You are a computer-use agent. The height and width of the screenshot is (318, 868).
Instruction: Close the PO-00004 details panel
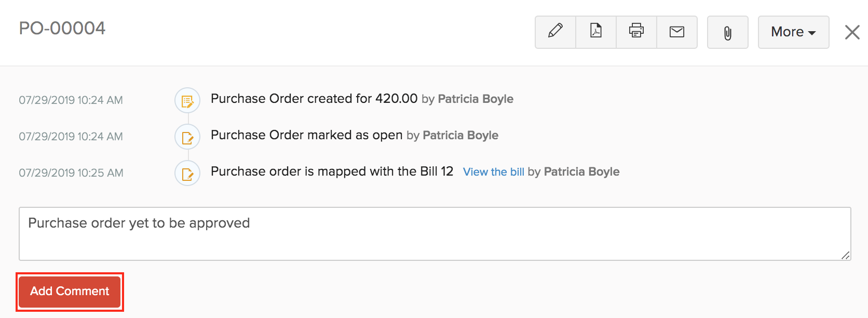coord(852,32)
